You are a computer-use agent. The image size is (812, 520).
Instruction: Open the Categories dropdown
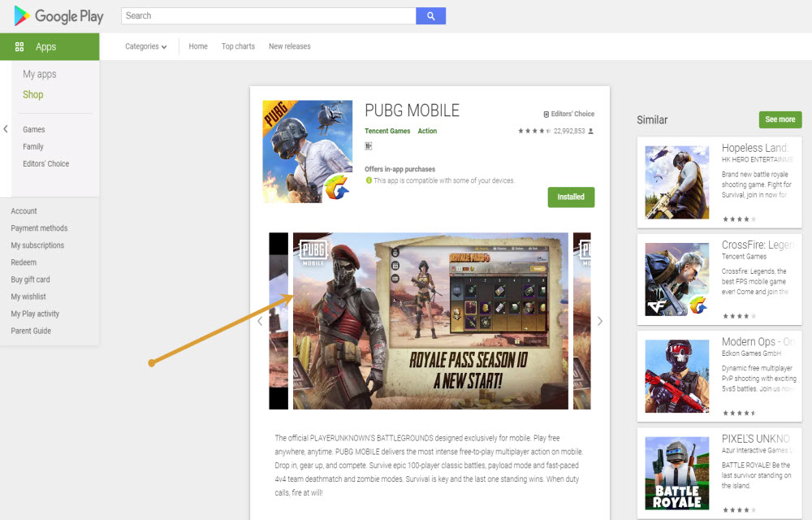tap(145, 46)
